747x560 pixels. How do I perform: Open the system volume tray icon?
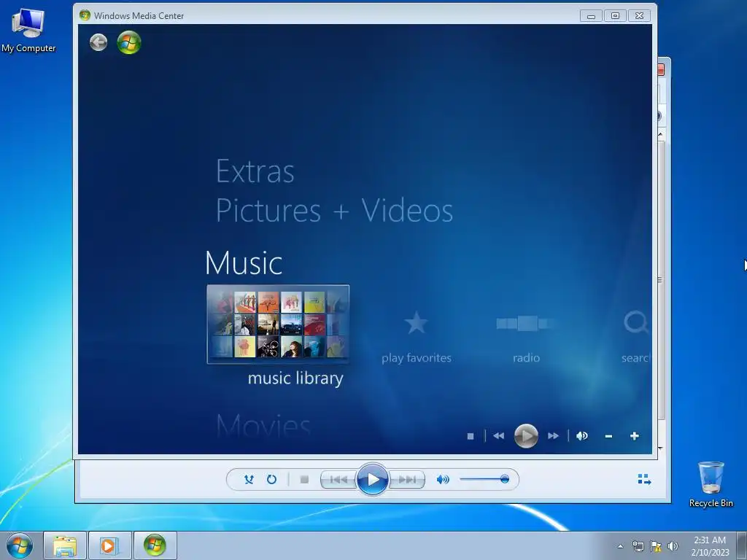pyautogui.click(x=673, y=546)
